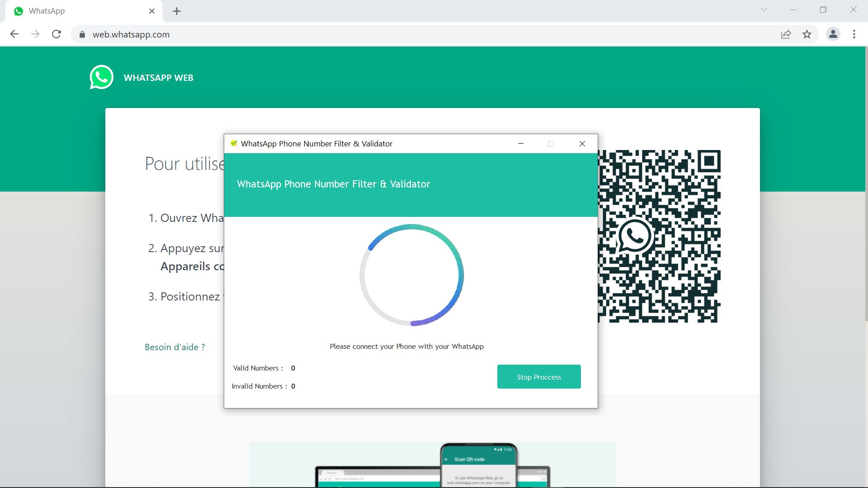Bookmark the page with the star icon
This screenshot has width=868, height=488.
807,34
